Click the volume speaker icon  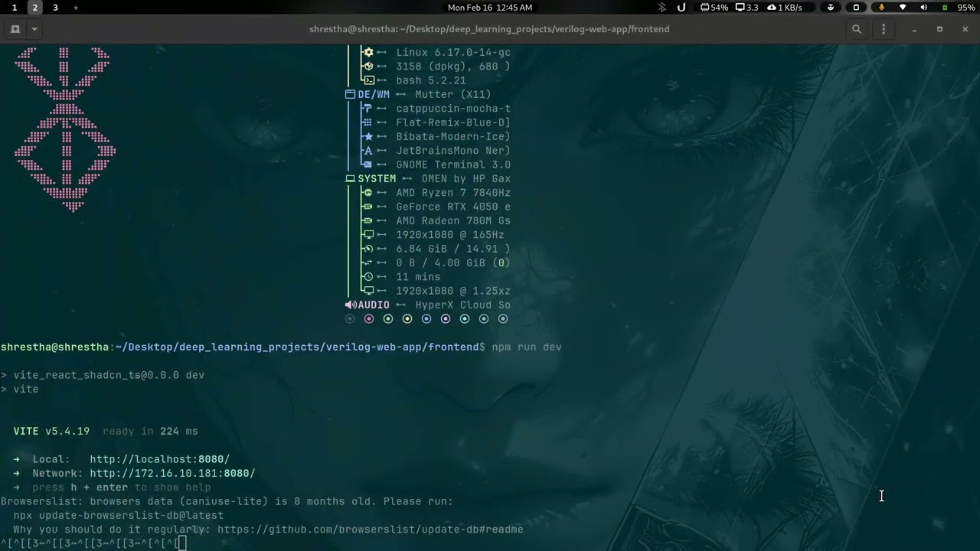(x=924, y=8)
